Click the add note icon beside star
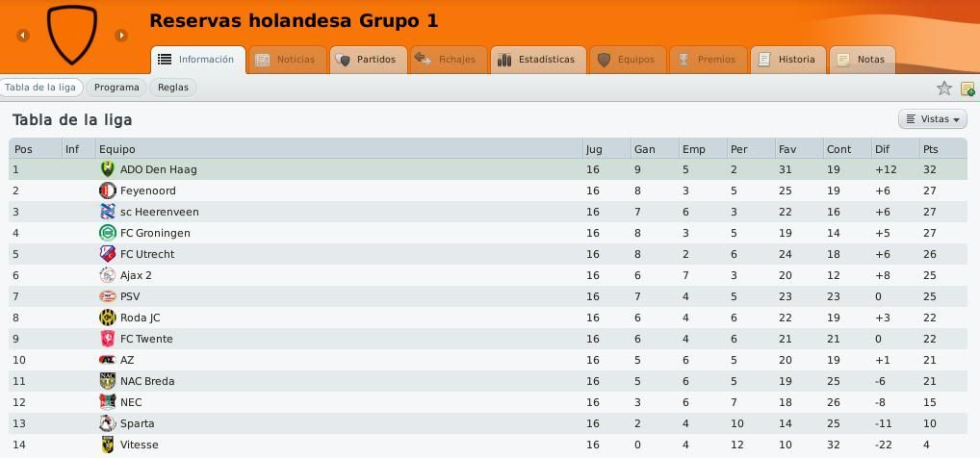 pyautogui.click(x=967, y=89)
